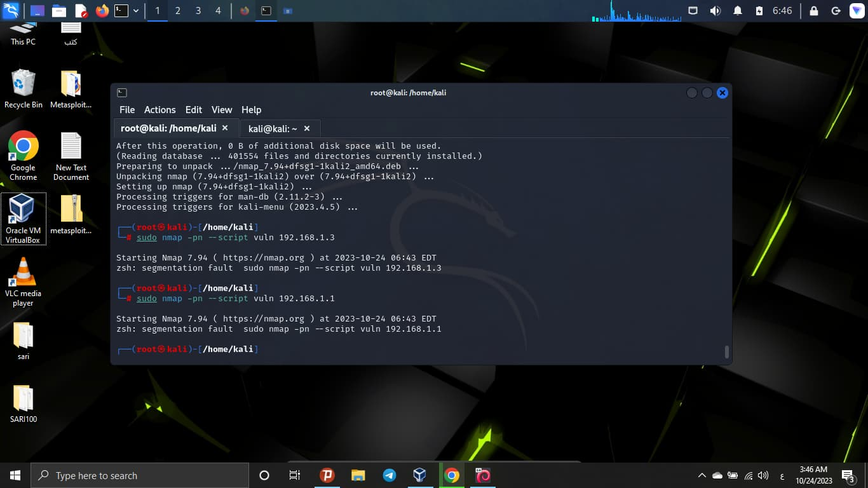Image resolution: width=868 pixels, height=488 pixels.
Task: Open terminal emulator launcher in Kali panel
Action: pos(121,11)
